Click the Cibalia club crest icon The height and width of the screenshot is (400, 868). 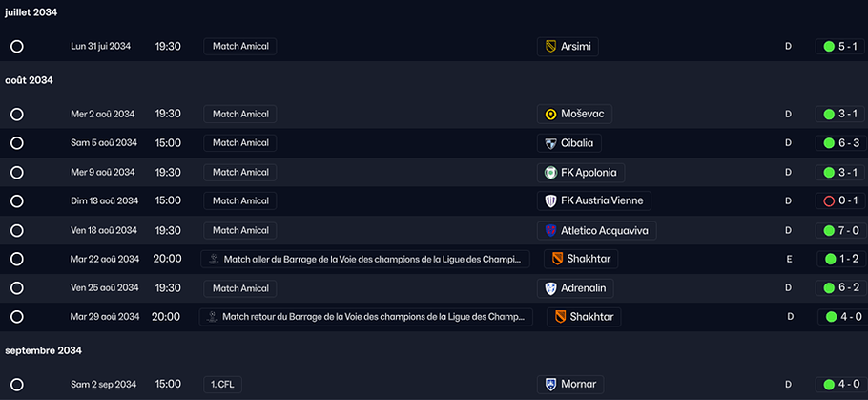click(x=550, y=143)
